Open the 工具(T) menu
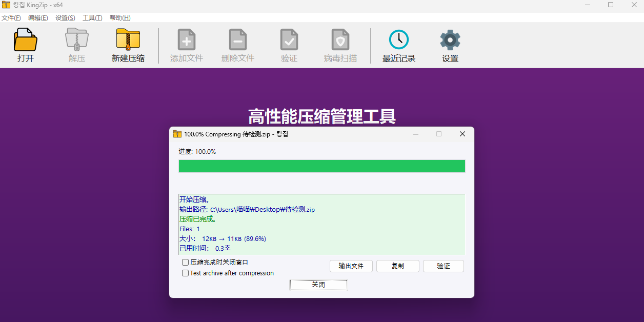Viewport: 644px width, 322px height. point(92,17)
